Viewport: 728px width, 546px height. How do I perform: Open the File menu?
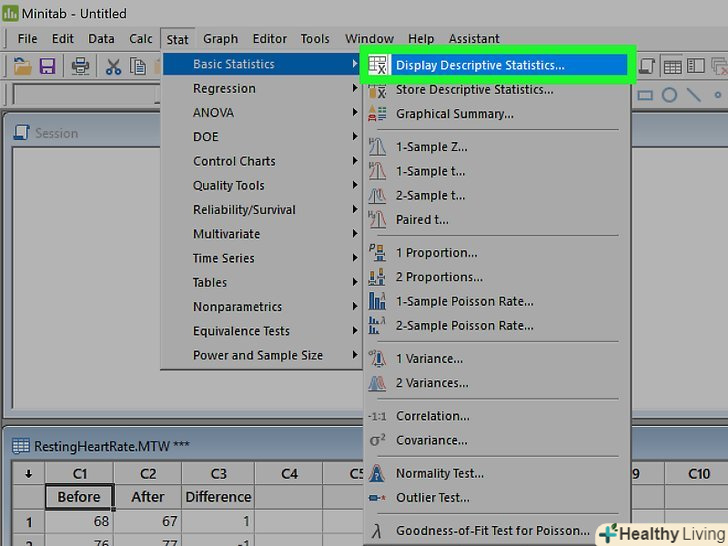(27, 39)
